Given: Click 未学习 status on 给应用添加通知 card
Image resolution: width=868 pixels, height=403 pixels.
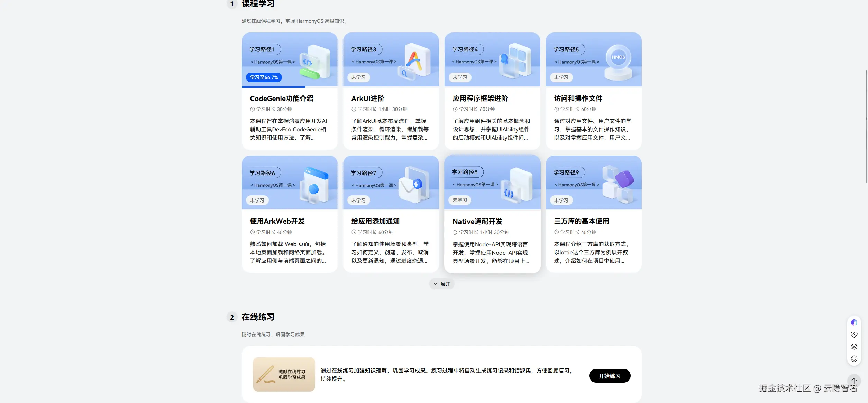Looking at the screenshot, I should point(358,200).
